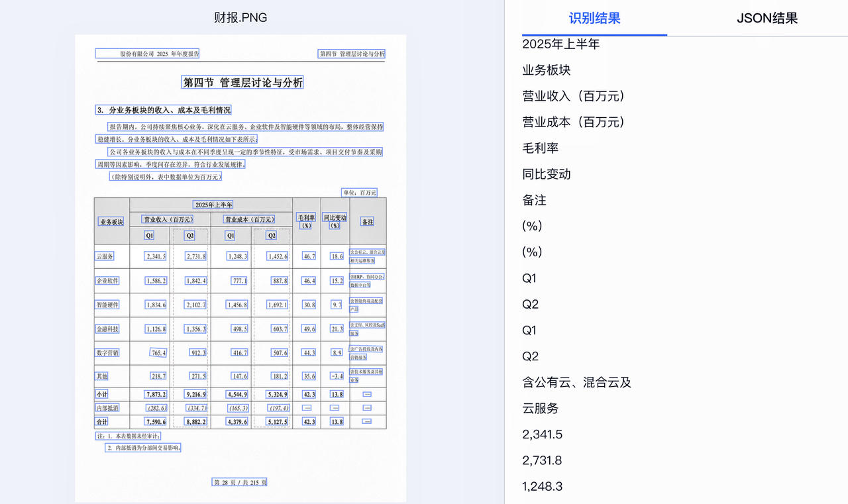Select value 1,586.2 in the document table
Image resolution: width=848 pixels, height=504 pixels.
[x=156, y=281]
